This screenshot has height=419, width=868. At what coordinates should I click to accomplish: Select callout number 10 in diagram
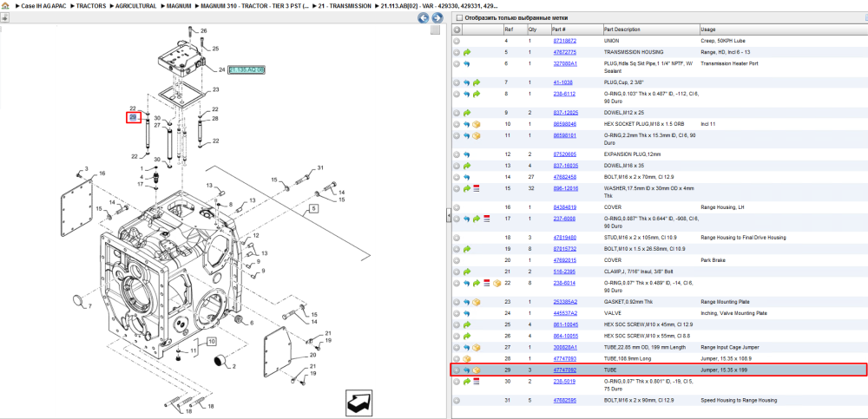coord(211,342)
